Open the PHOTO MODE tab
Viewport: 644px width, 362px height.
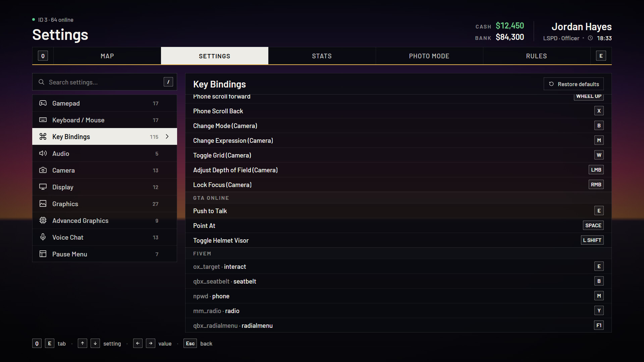click(x=429, y=56)
